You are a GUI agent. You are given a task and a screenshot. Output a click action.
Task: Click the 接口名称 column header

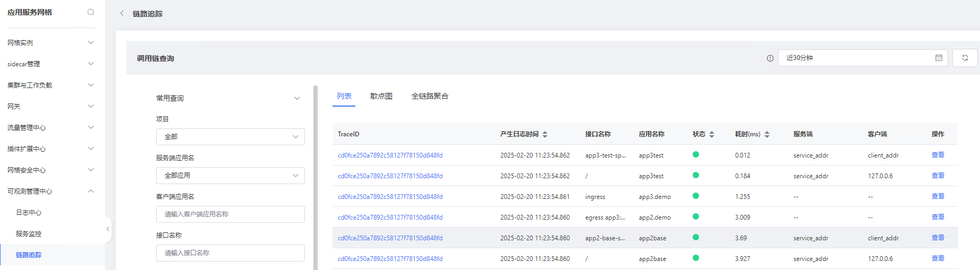coord(598,134)
